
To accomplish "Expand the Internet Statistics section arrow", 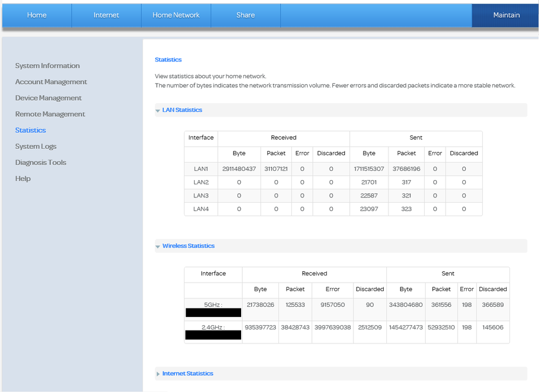I will pos(158,374).
